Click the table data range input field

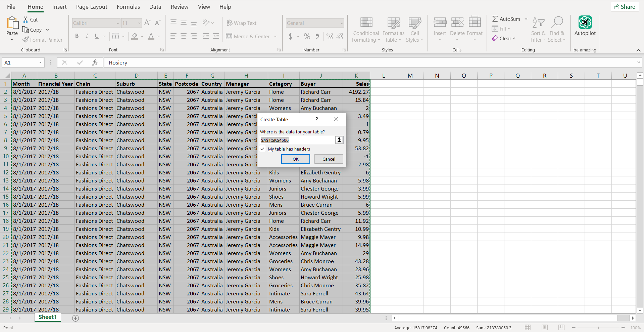point(298,140)
